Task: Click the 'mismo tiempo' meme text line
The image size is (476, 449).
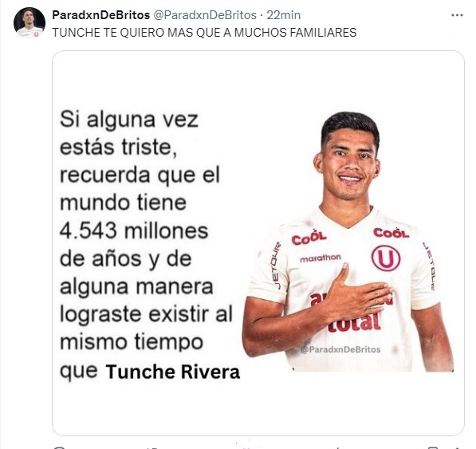Action: pos(132,343)
